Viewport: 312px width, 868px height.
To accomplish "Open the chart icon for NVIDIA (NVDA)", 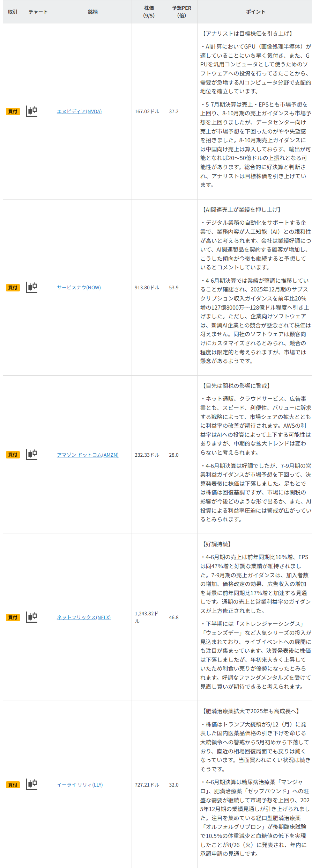I will [x=31, y=111].
